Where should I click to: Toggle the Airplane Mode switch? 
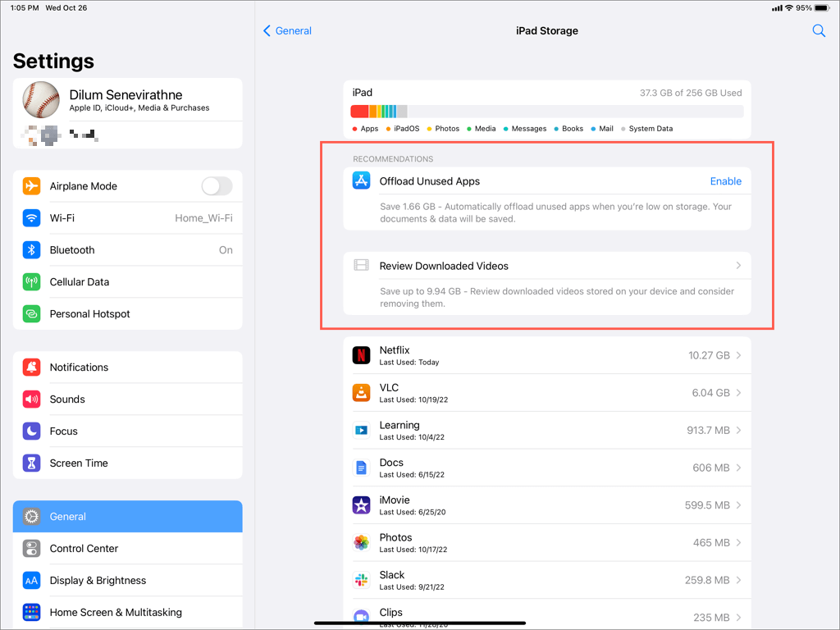tap(217, 186)
